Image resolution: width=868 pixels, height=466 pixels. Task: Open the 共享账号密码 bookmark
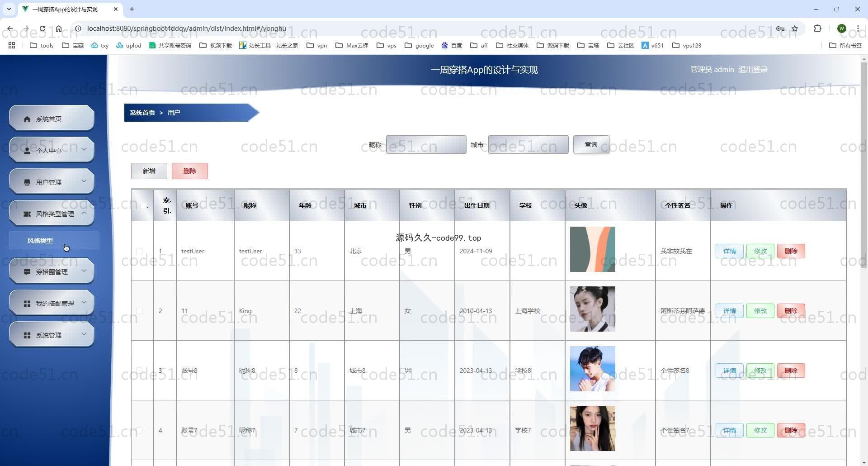click(170, 45)
